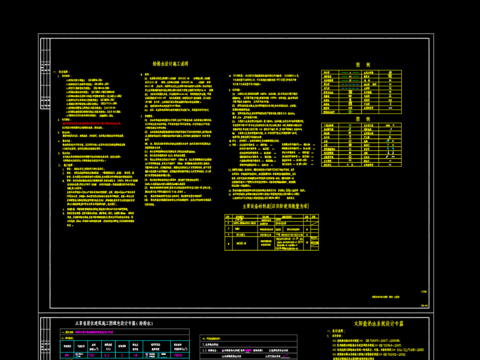Select the 太阳能热水系统设计专篇 title
This screenshot has height=360, width=480.
point(379,323)
